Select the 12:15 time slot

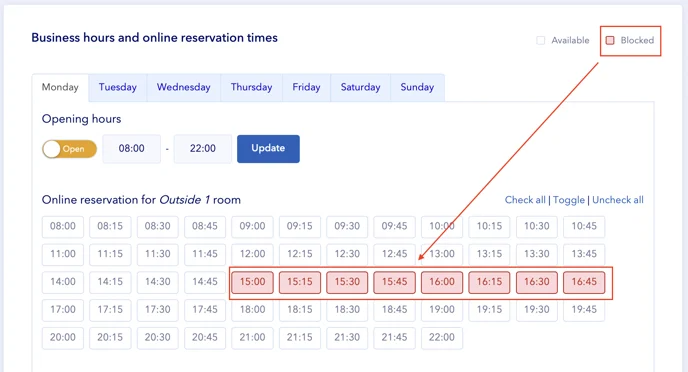300,254
